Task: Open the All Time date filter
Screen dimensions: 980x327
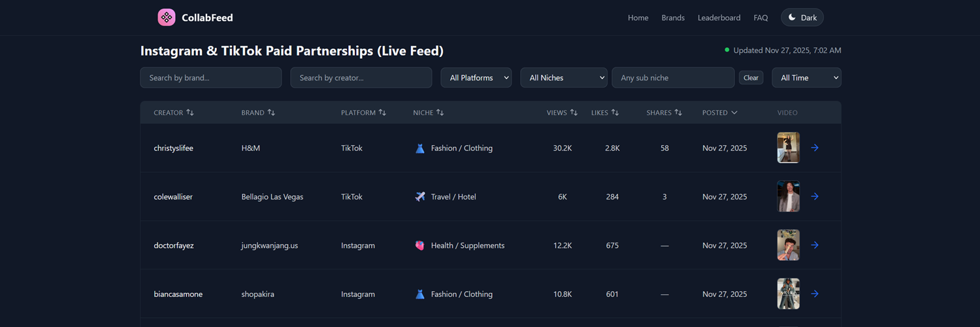Action: [806, 78]
